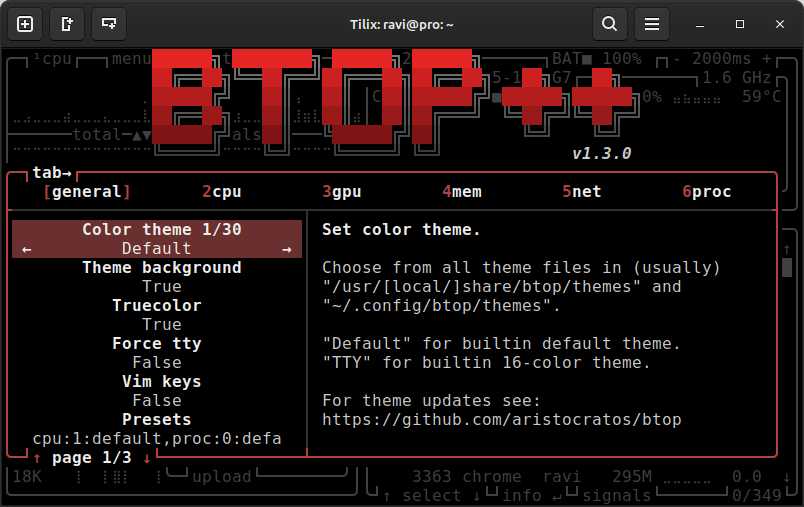This screenshot has width=804, height=507.
Task: Toggle the False value under Force tty
Action: click(157, 362)
